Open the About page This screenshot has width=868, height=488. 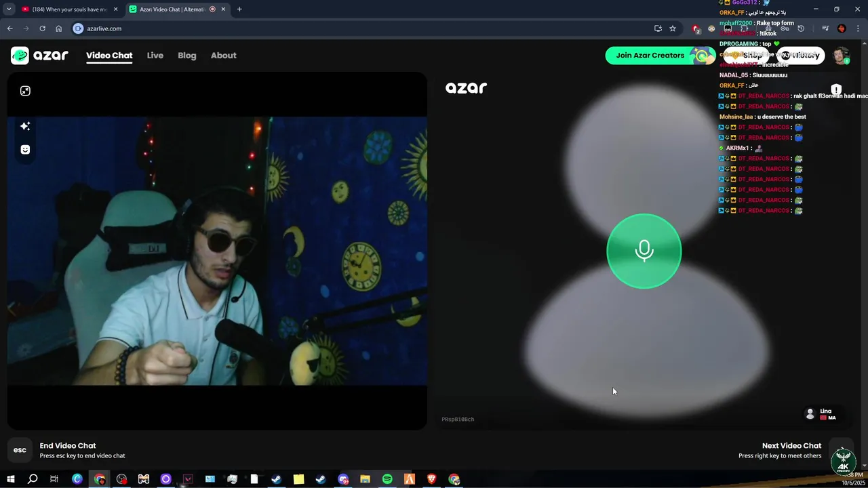(x=223, y=56)
